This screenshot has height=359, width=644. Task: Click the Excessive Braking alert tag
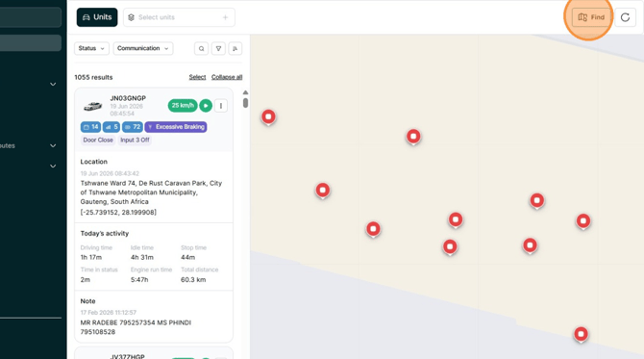(176, 127)
